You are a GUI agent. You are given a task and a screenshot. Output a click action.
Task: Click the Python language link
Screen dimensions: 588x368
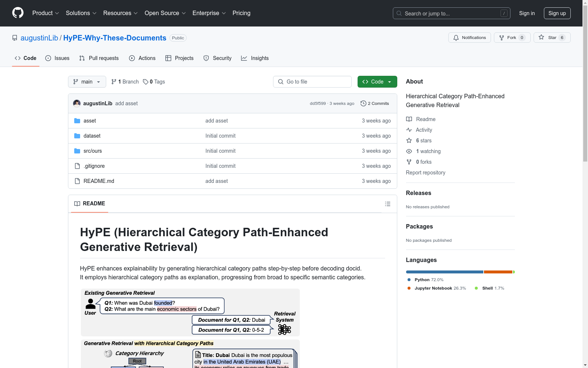[x=426, y=280]
